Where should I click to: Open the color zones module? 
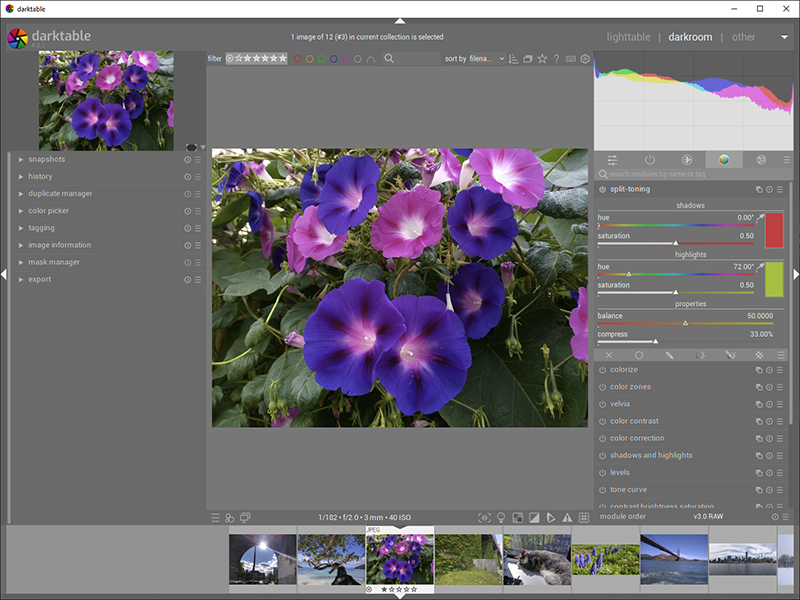[x=630, y=387]
